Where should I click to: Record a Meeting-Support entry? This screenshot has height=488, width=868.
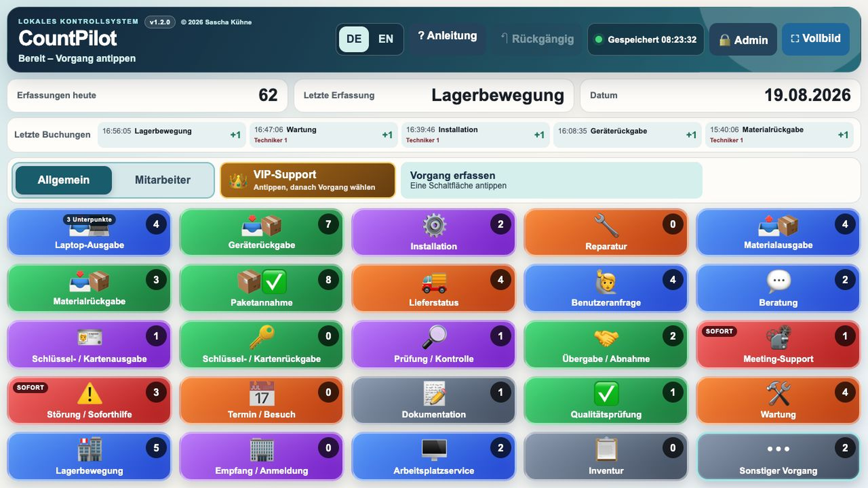point(778,344)
